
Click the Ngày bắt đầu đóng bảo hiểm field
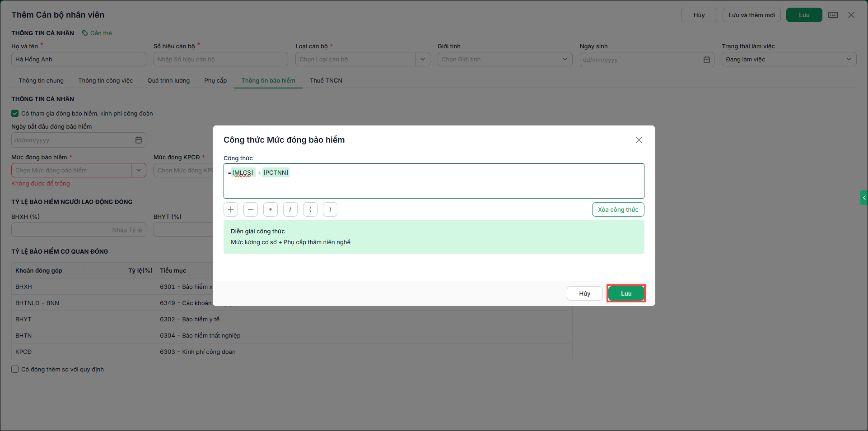tap(79, 140)
